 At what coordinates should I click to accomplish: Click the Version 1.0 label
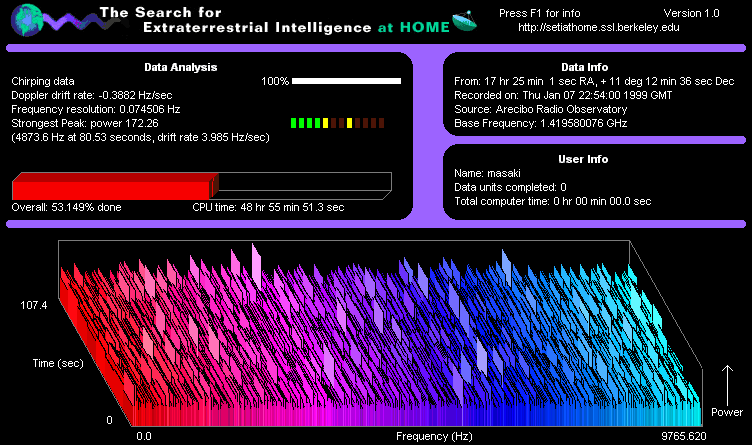691,13
